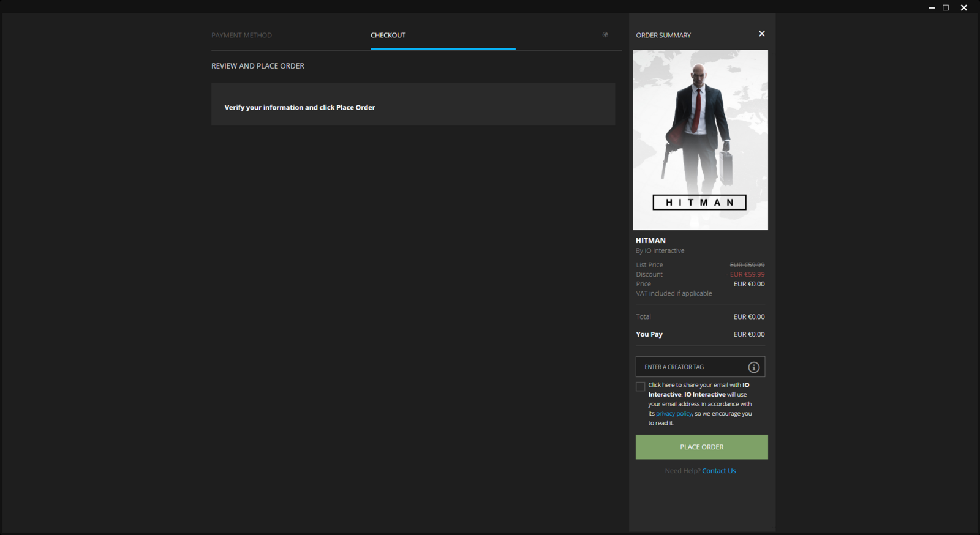Click the globe language icon

[x=605, y=35]
